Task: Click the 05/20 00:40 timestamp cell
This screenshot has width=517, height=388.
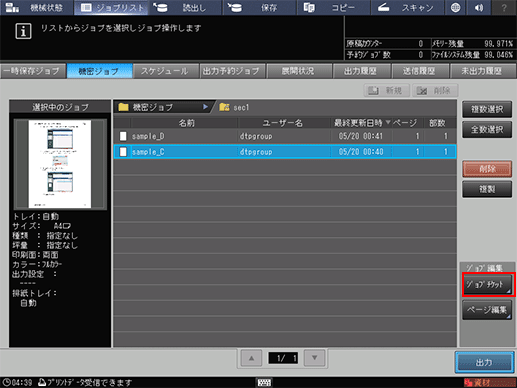Action: coord(361,152)
